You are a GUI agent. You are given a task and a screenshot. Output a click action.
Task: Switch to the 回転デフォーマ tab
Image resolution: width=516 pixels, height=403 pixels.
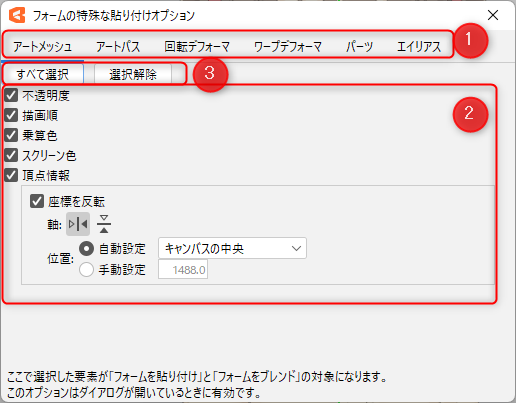[197, 47]
